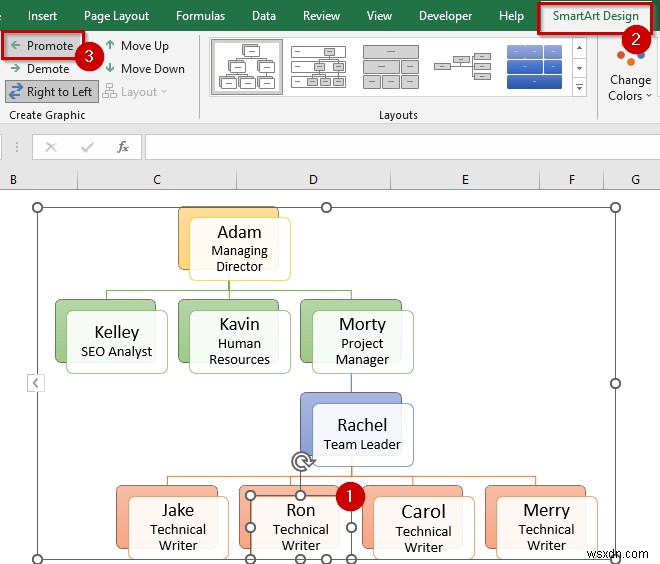Image resolution: width=660 pixels, height=564 pixels.
Task: Select the Adam Managing Director box
Action: click(240, 249)
